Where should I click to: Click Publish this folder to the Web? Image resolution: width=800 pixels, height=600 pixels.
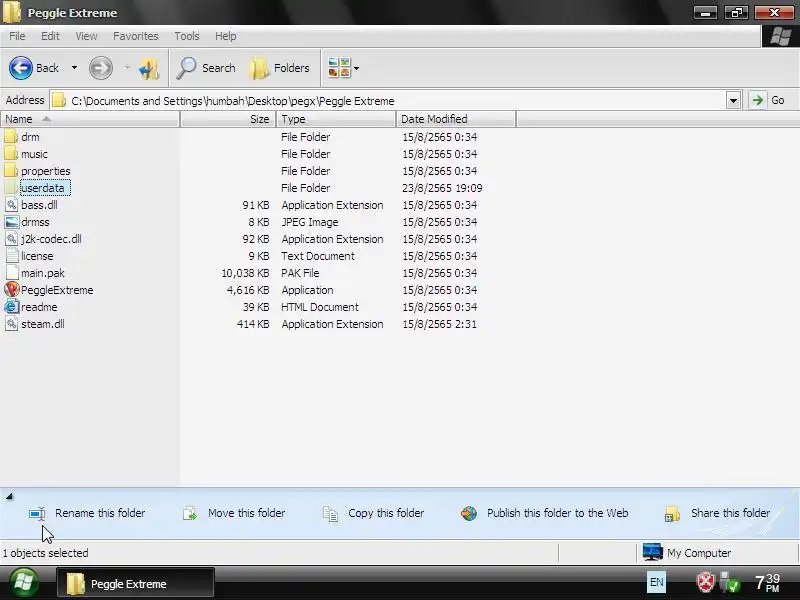click(558, 513)
